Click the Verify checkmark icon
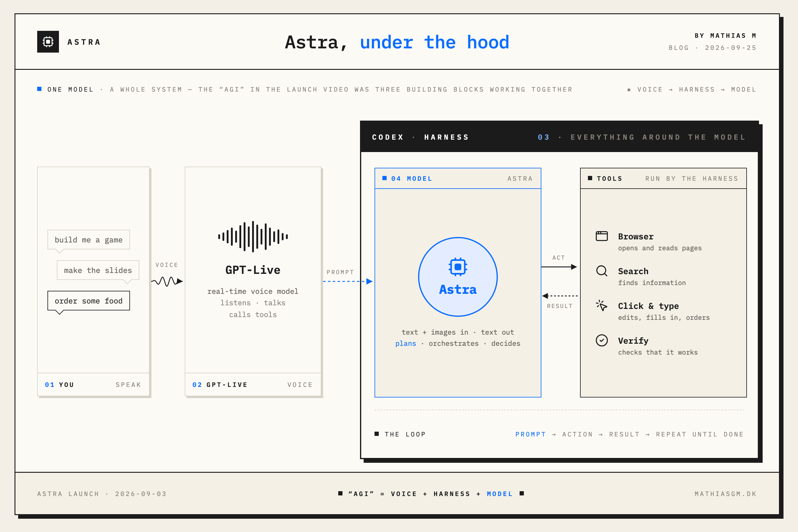The height and width of the screenshot is (532, 798). (602, 340)
